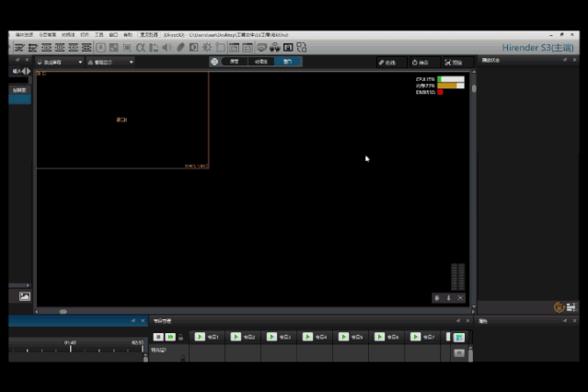Click the three-users group toolbar icon
Viewport: 588px width, 392px height.
(x=274, y=48)
